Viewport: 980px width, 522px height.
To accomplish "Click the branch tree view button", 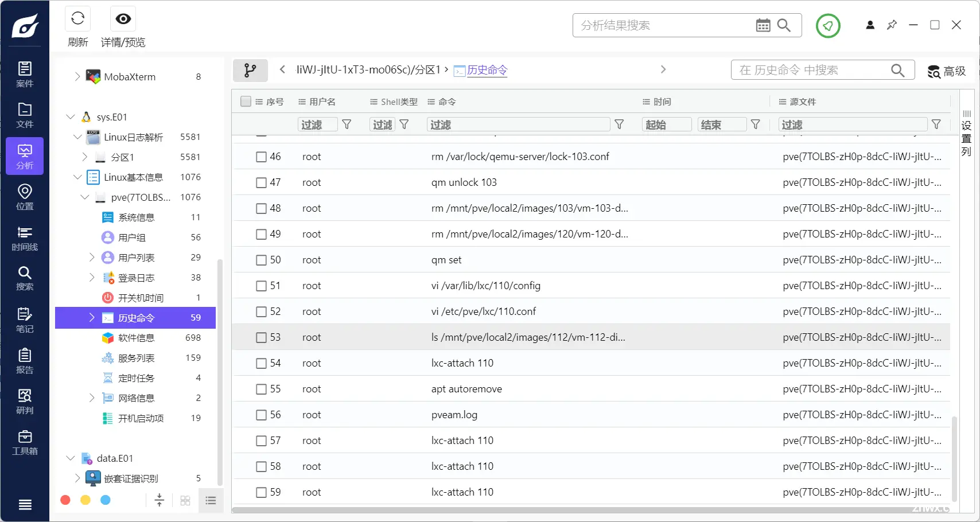I will 250,70.
